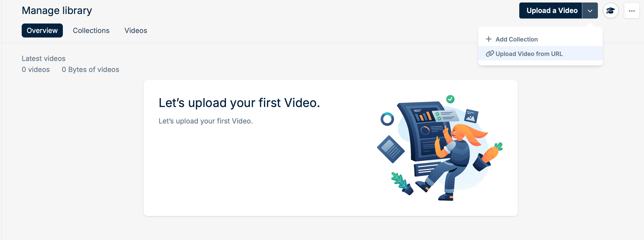Click the Let's upload your first Video heading

[x=239, y=103]
